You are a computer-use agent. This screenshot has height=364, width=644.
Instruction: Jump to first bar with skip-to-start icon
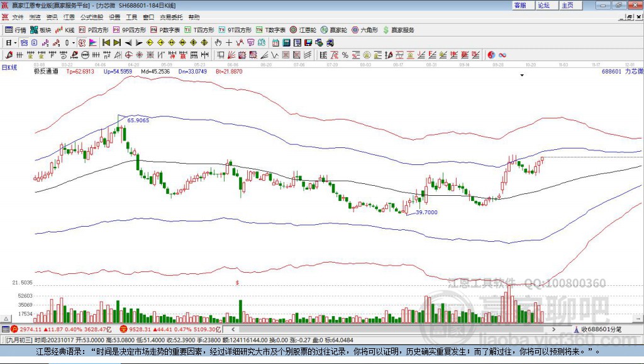tap(106, 43)
